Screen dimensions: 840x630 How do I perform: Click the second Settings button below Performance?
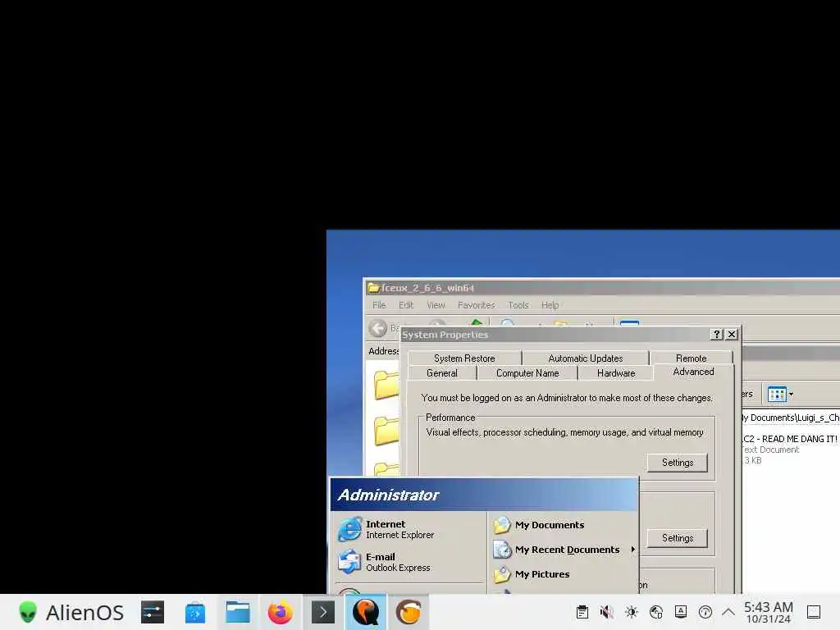(678, 538)
